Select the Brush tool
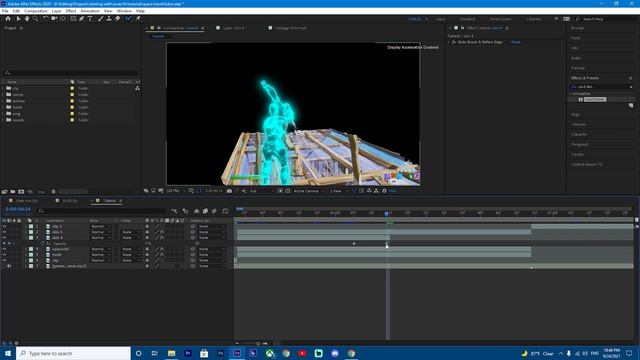Screen dimensions: 640x360 click(100, 19)
